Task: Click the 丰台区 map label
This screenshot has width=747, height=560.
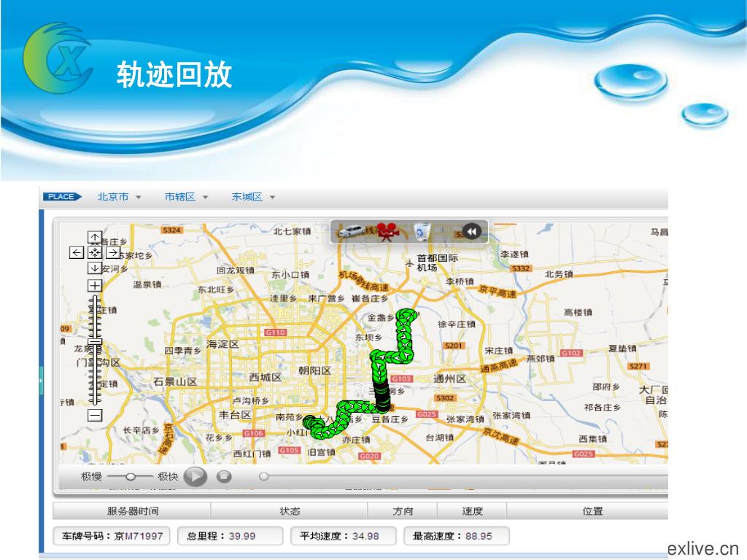Action: point(235,415)
